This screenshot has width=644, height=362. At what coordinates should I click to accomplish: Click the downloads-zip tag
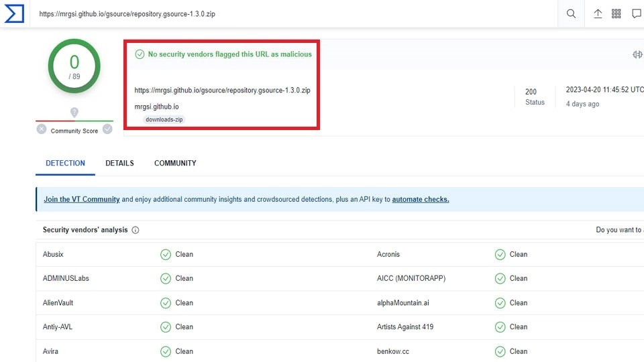coord(164,119)
